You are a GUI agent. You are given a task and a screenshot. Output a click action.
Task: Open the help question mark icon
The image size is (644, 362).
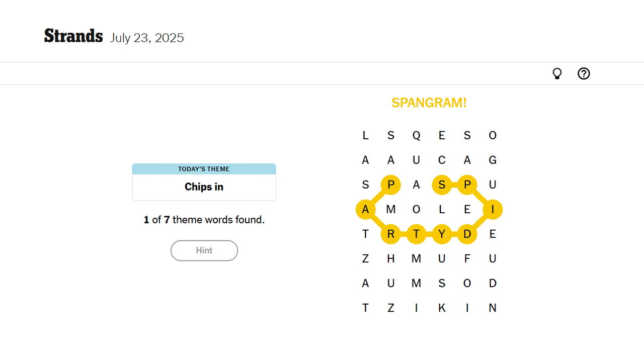pyautogui.click(x=584, y=74)
